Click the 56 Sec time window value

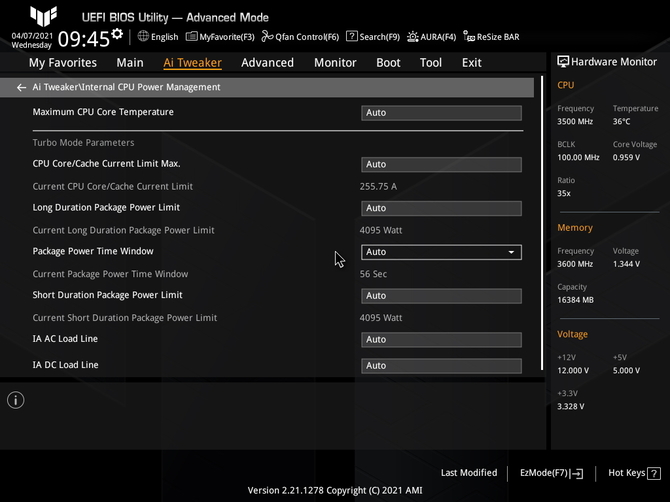tap(373, 274)
